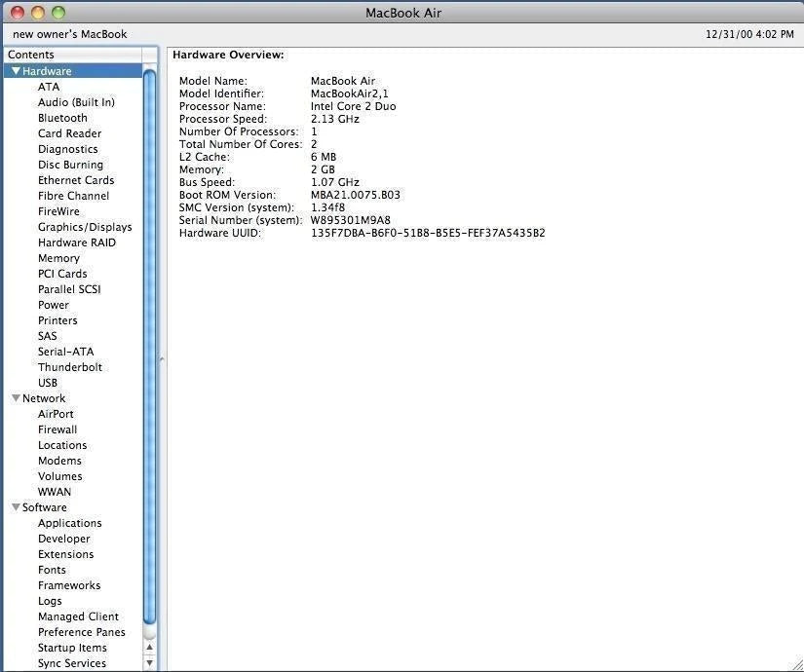Click the blue sidebar scrollbar thumb

tap(150, 341)
